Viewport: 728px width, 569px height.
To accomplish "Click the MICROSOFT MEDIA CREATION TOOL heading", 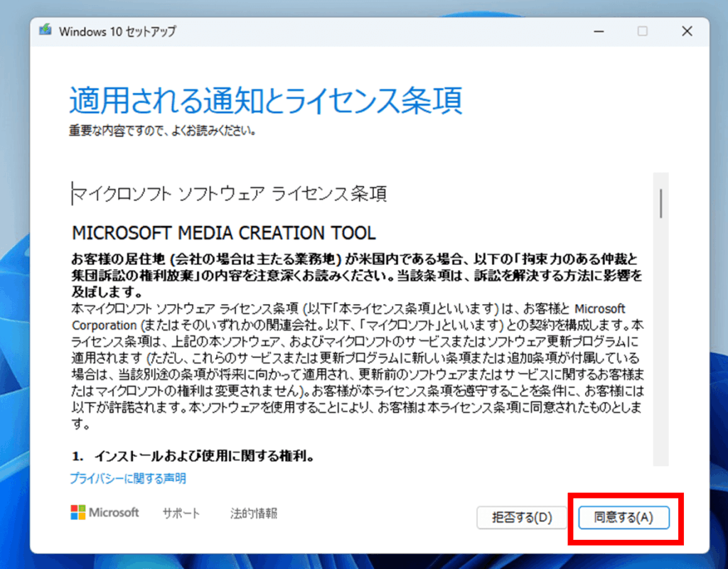I will click(x=224, y=233).
